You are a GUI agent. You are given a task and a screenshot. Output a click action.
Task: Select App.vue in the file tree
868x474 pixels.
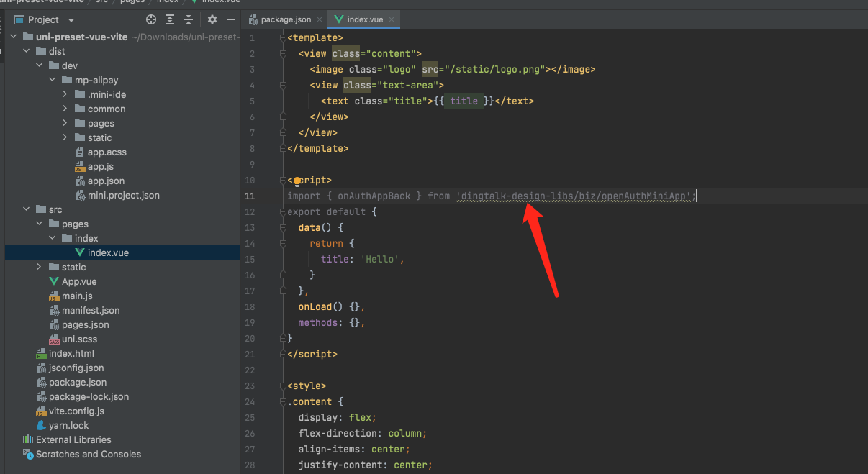(78, 281)
